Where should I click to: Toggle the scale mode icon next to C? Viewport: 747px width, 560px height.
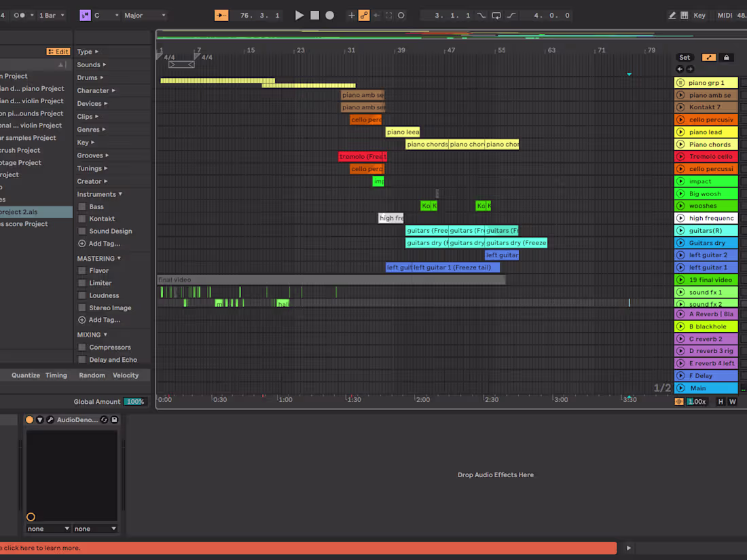[85, 15]
